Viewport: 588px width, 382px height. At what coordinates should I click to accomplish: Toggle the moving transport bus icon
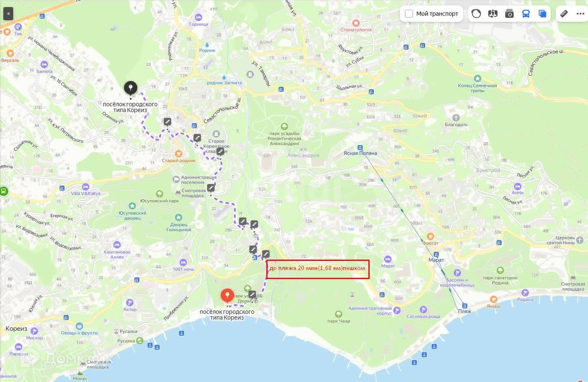click(x=526, y=14)
